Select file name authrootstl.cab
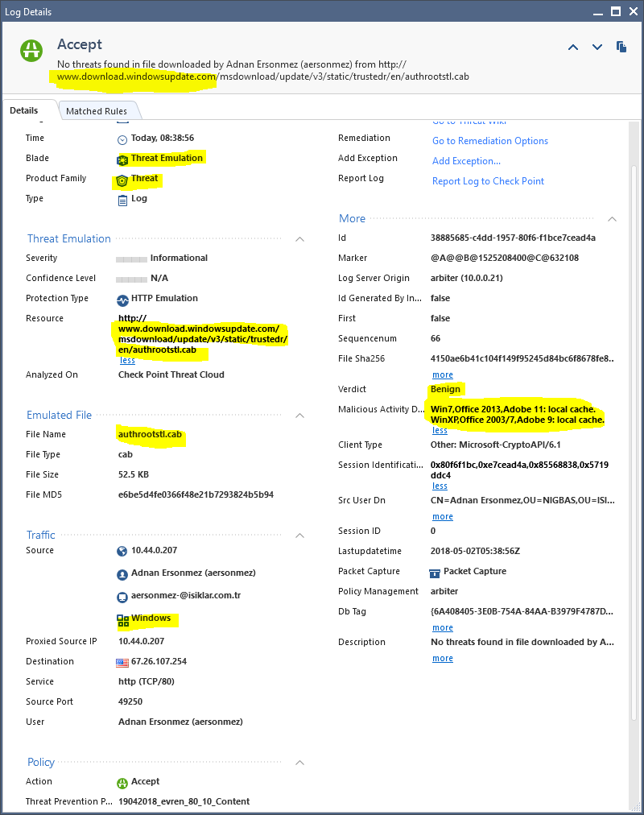Image resolution: width=644 pixels, height=815 pixels. click(150, 434)
